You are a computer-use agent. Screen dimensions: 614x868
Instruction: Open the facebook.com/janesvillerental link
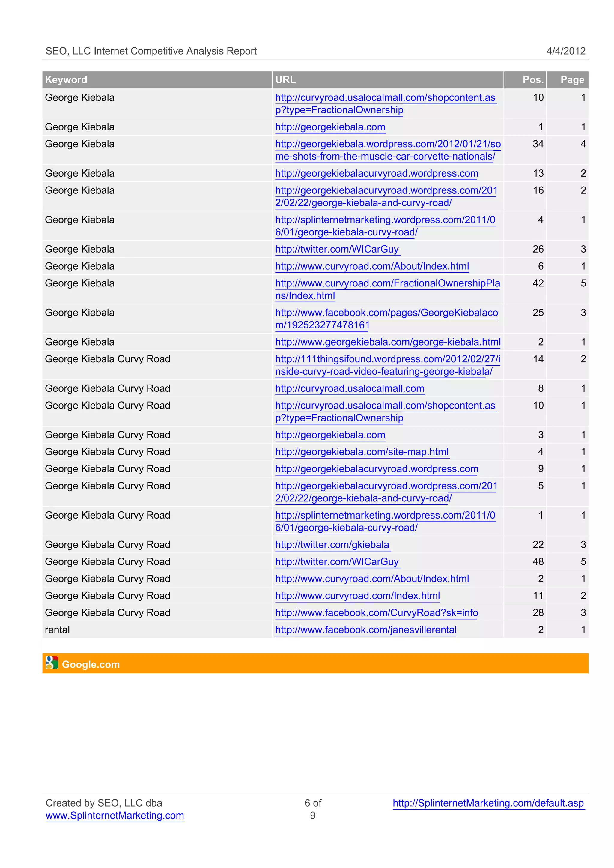366,630
